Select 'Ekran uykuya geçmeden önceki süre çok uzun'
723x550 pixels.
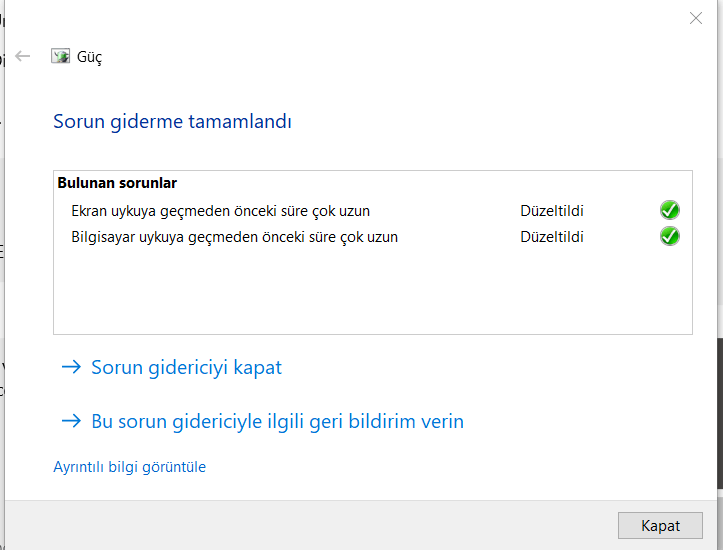pos(220,211)
